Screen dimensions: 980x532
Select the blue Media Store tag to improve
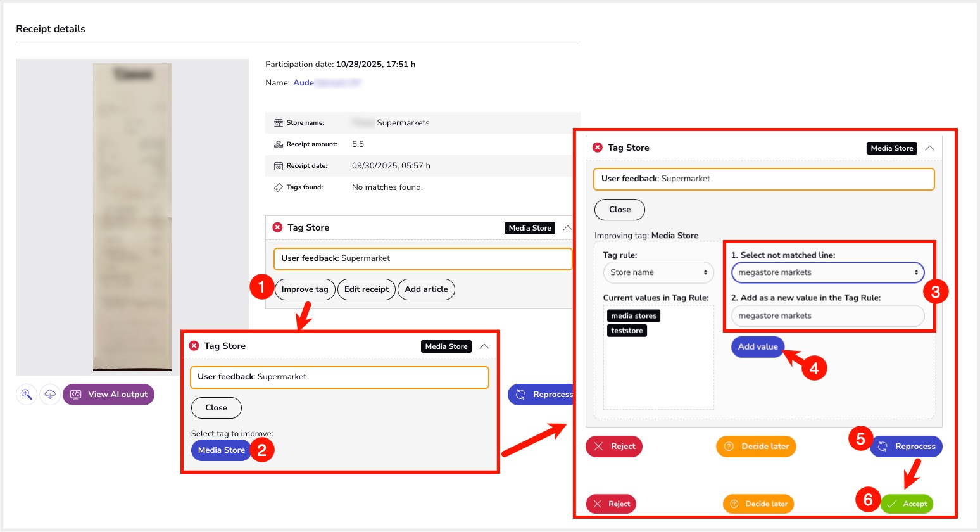[x=222, y=450]
